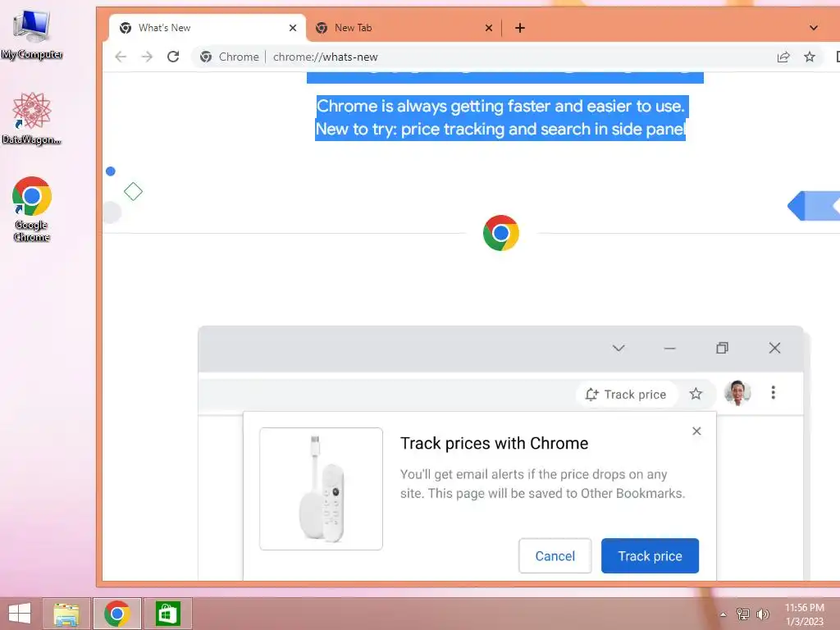Open the Store from the taskbar
The height and width of the screenshot is (630, 840).
point(167,614)
